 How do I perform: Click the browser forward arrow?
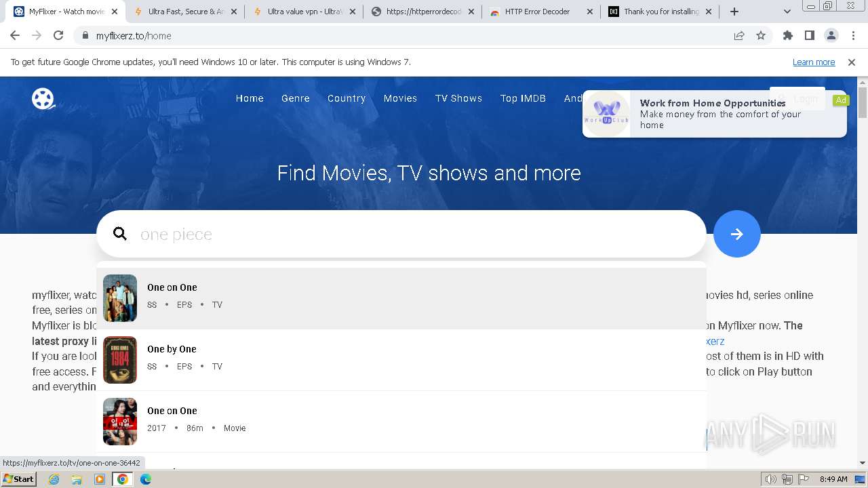[37, 36]
